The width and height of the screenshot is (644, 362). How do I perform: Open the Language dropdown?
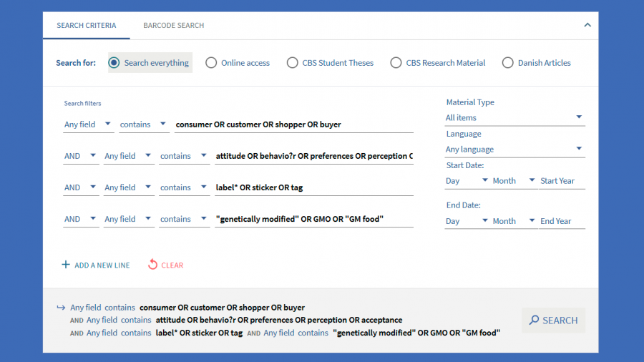[x=514, y=150]
